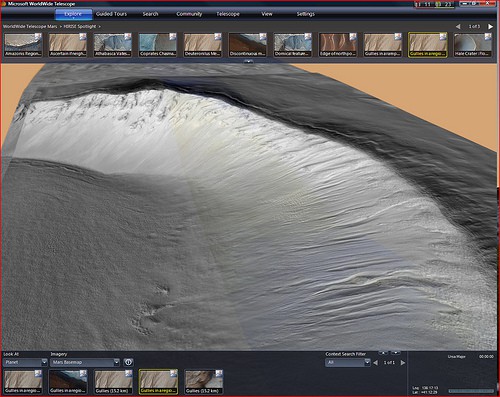Click the Ursa Major constellation label
This screenshot has width=500, height=397.
pos(456,356)
